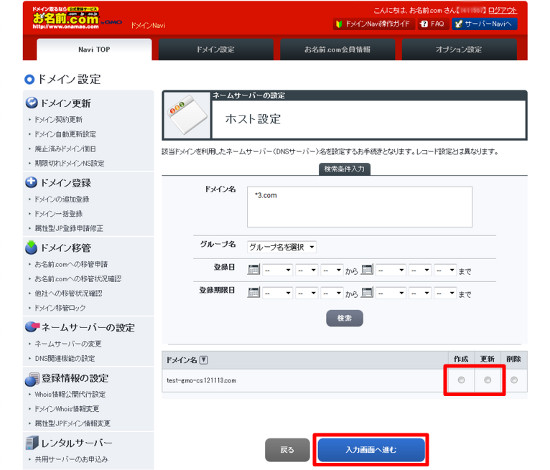Sort by the ドメイン名 column arrow
This screenshot has width=550, height=470.
[x=204, y=360]
